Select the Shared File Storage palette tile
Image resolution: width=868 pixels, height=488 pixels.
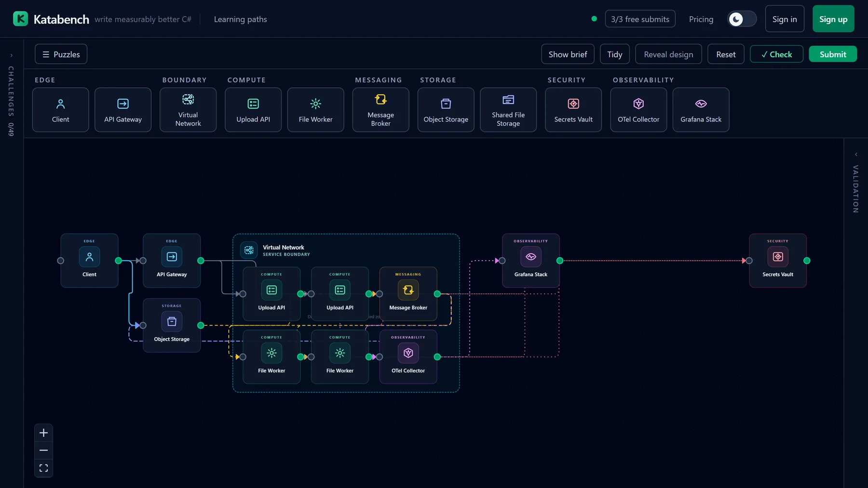coord(508,110)
